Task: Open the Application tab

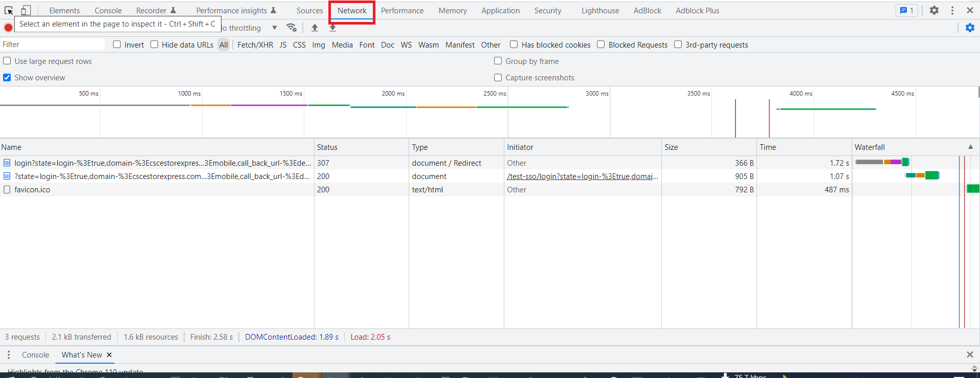Action: (500, 10)
